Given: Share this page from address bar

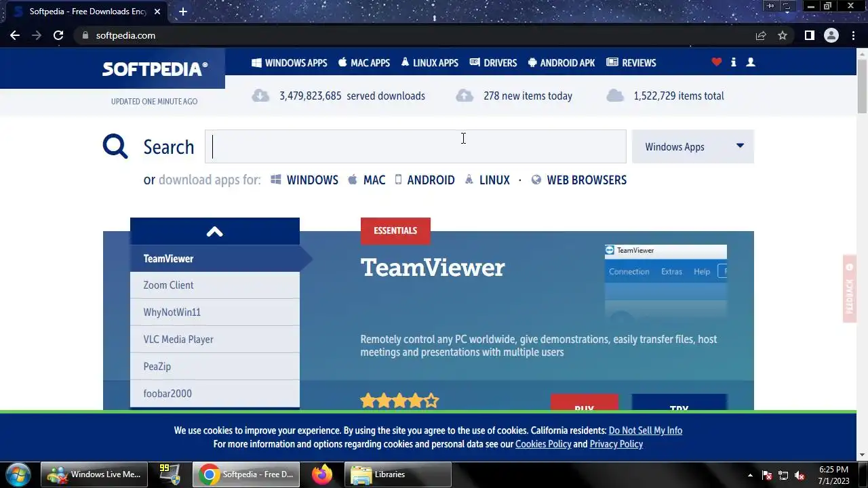Looking at the screenshot, I should 761,35.
